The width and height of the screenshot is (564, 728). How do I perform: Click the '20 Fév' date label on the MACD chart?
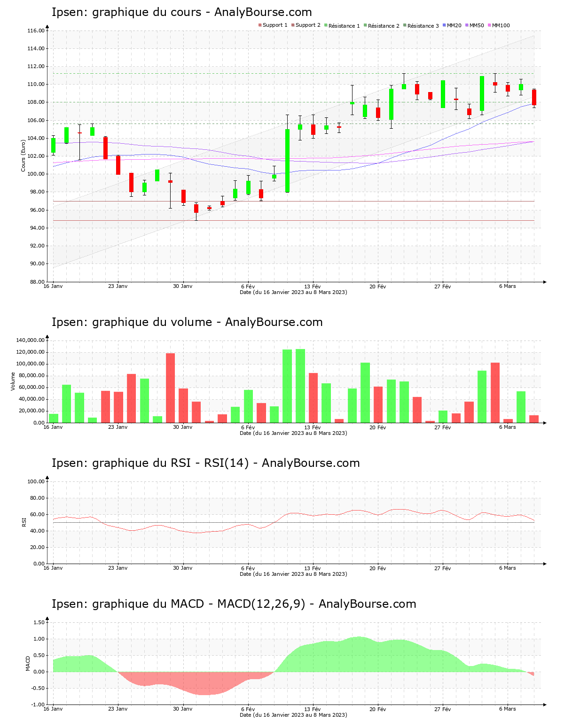(x=377, y=709)
